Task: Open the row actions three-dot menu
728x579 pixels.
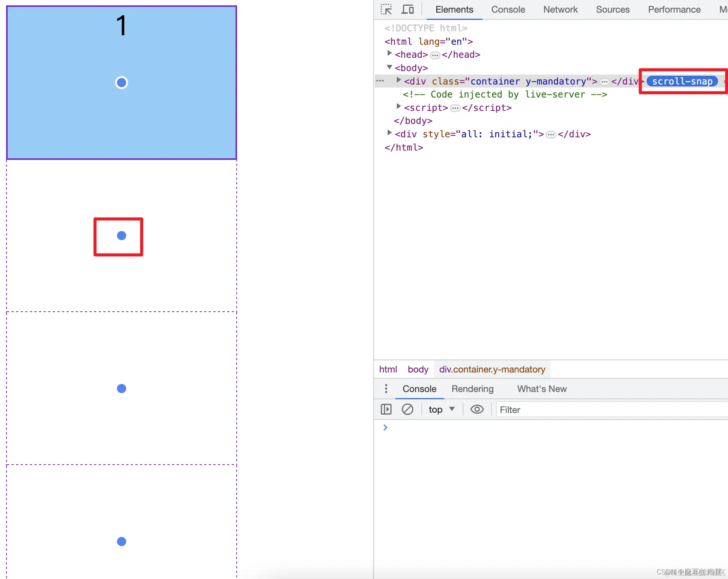Action: point(380,81)
